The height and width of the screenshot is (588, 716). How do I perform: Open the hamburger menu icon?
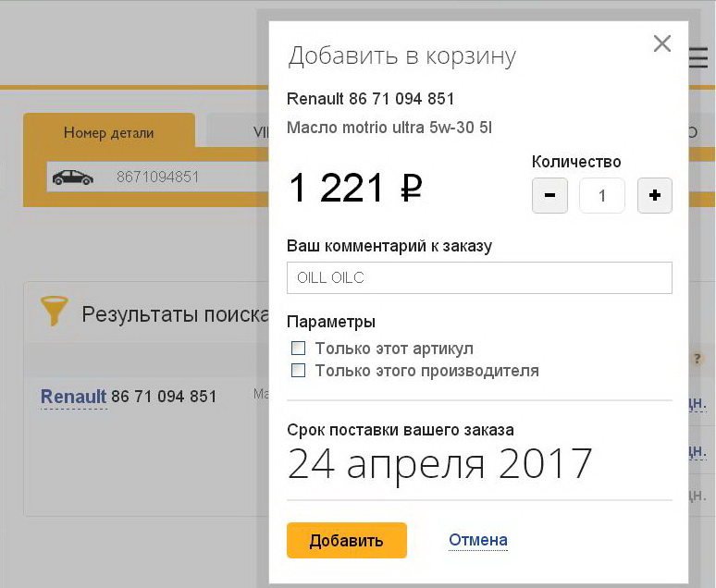tap(698, 58)
